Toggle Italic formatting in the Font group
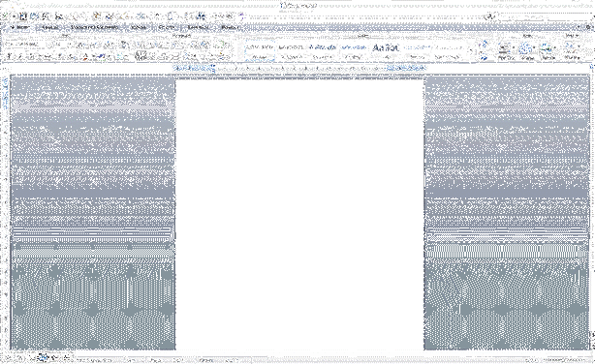 tap(19, 57)
